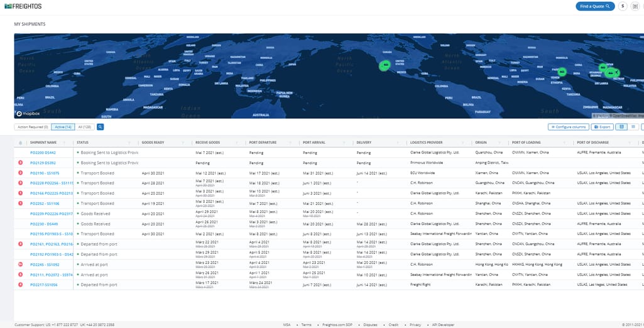This screenshot has width=644, height=328.
Task: Click the red alert icon for PO2252 - SS1106
Action: click(x=21, y=203)
